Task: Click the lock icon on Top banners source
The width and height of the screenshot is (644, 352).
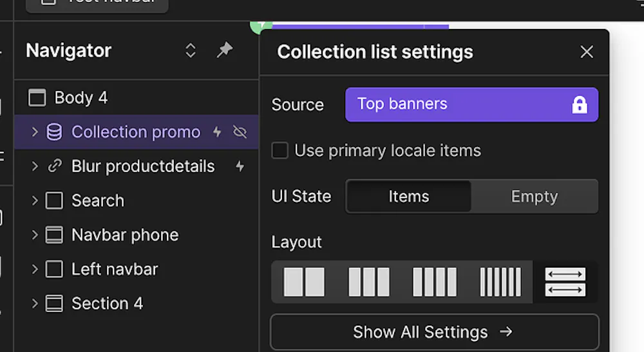Action: [x=580, y=105]
